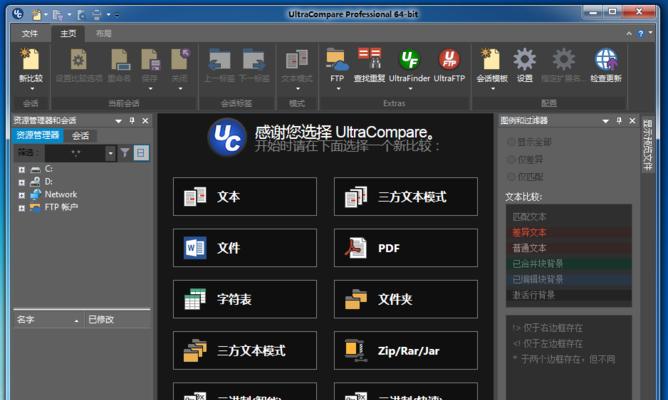Image resolution: width=668 pixels, height=400 pixels.
Task: Click the 关闭 close session icon
Action: 180,60
